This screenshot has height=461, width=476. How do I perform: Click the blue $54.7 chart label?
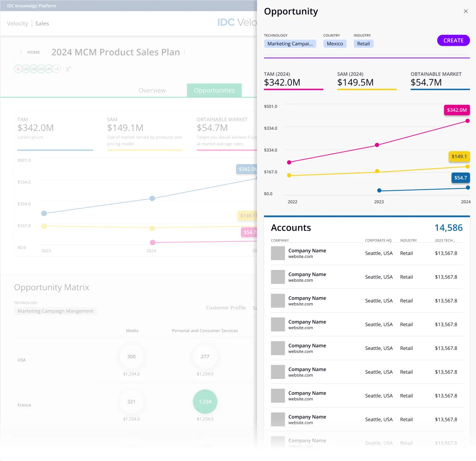click(461, 178)
